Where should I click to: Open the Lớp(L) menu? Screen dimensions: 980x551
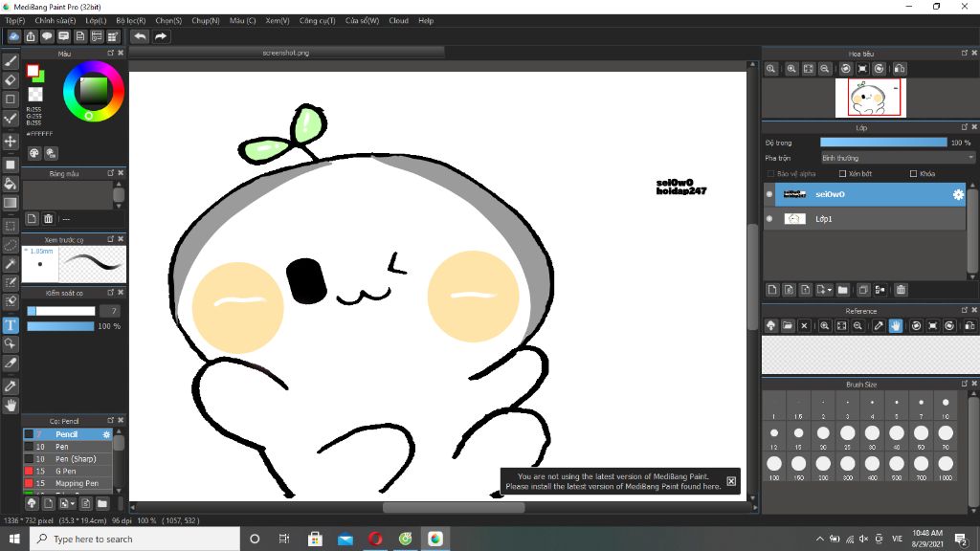tap(96, 20)
